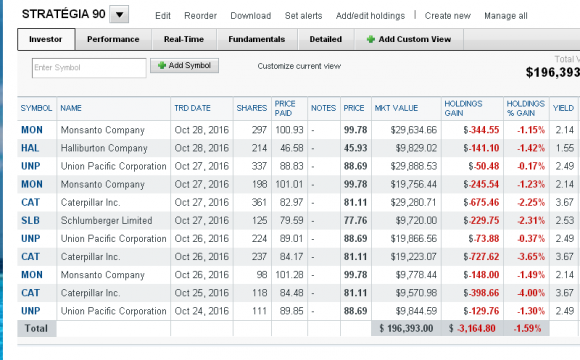Select the Investor tab
The width and height of the screenshot is (580, 360).
(x=46, y=39)
